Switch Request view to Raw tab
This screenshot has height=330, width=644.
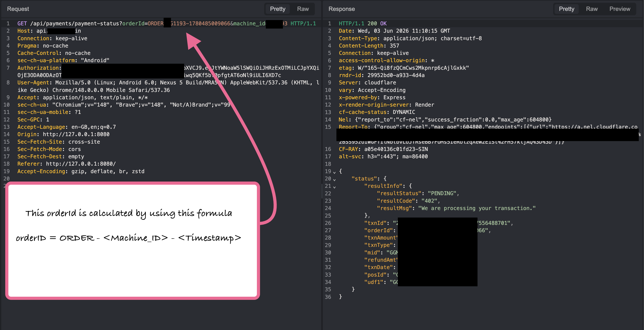(x=303, y=9)
